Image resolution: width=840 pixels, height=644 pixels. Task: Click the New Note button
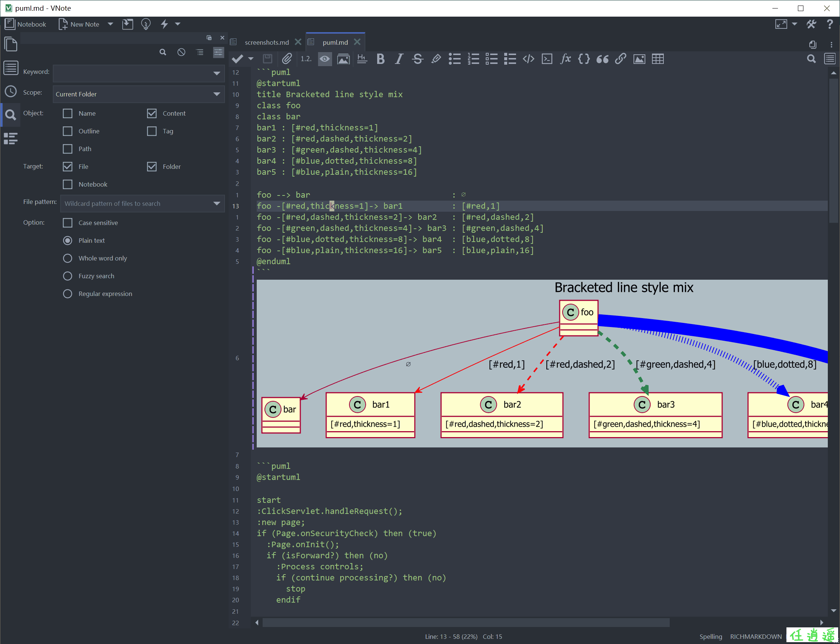pos(79,24)
